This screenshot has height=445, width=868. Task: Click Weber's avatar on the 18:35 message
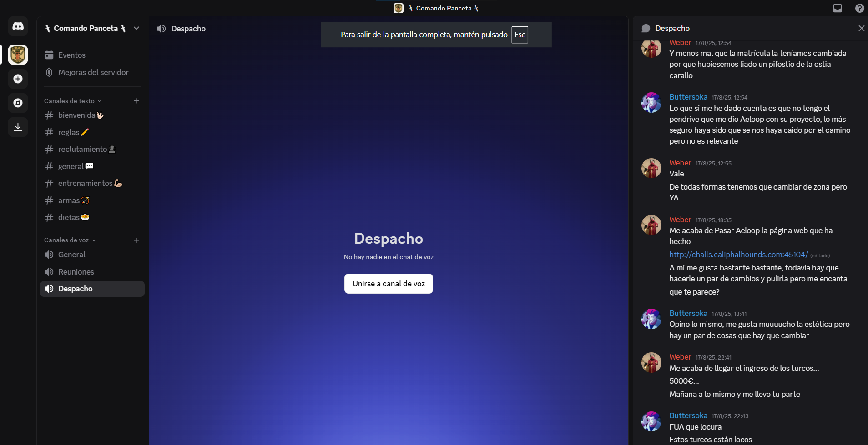pos(651,225)
